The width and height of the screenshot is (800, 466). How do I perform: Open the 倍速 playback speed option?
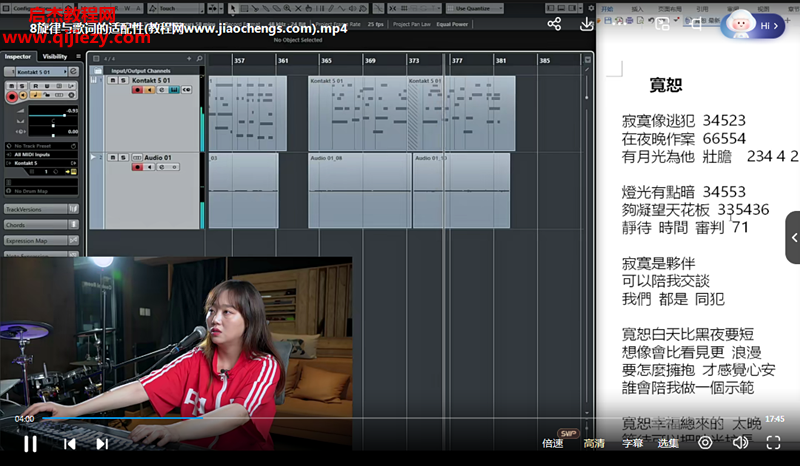(x=552, y=443)
